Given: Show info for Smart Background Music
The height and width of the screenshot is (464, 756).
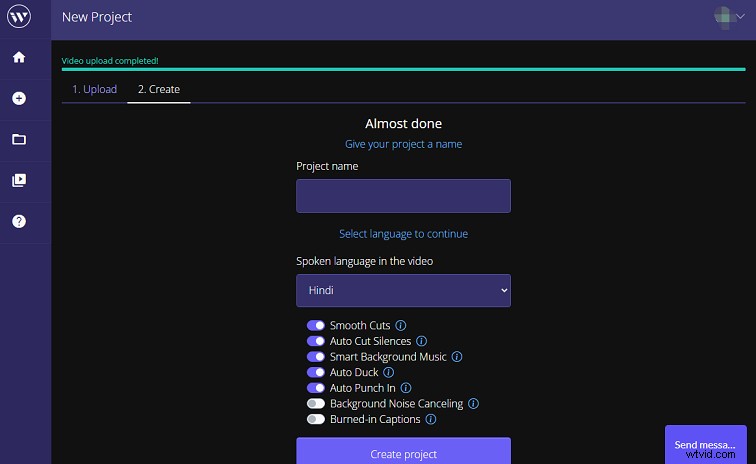Looking at the screenshot, I should [457, 357].
